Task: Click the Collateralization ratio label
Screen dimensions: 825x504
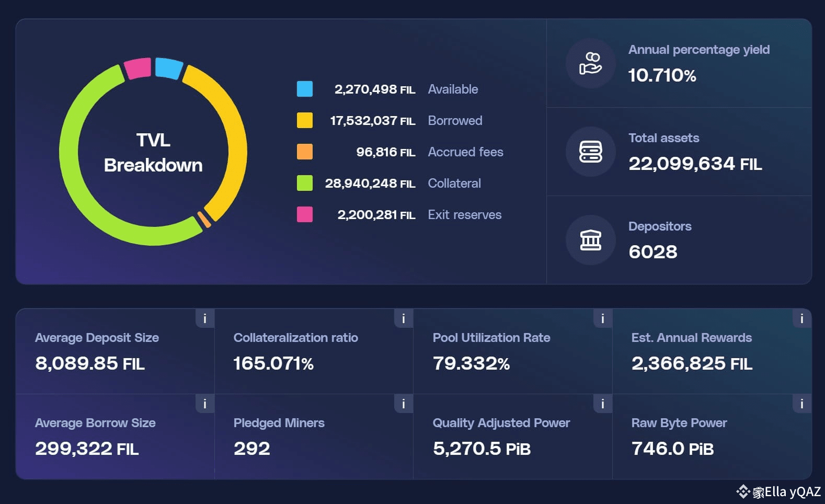Action: pos(296,338)
